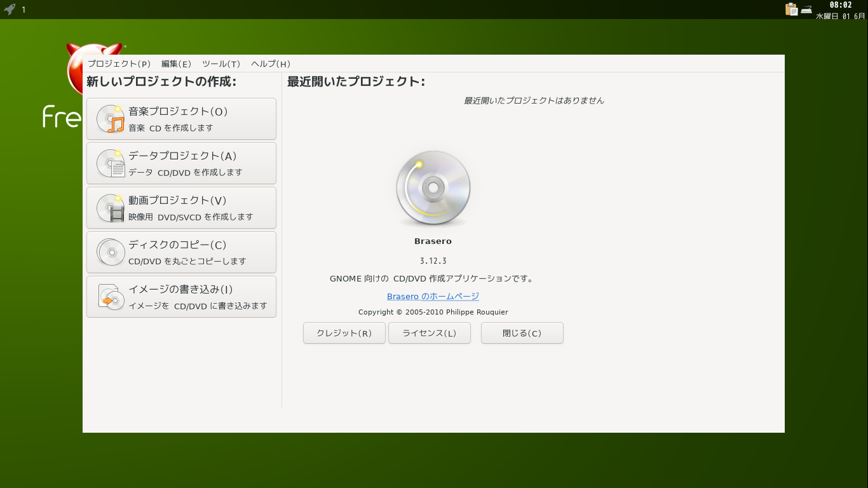Click the 新しいプロジェクトの作成 heading

(x=161, y=81)
